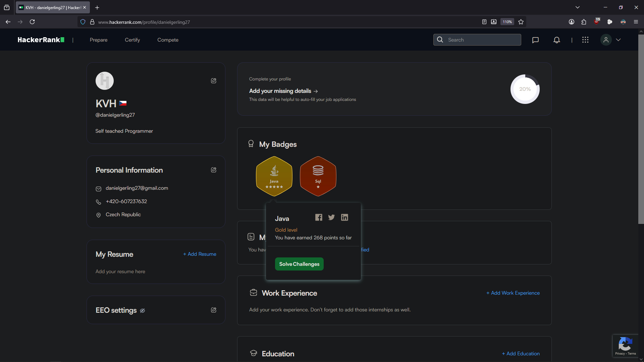The width and height of the screenshot is (644, 362).
Task: Edit Personal Information section
Action: pos(213,170)
